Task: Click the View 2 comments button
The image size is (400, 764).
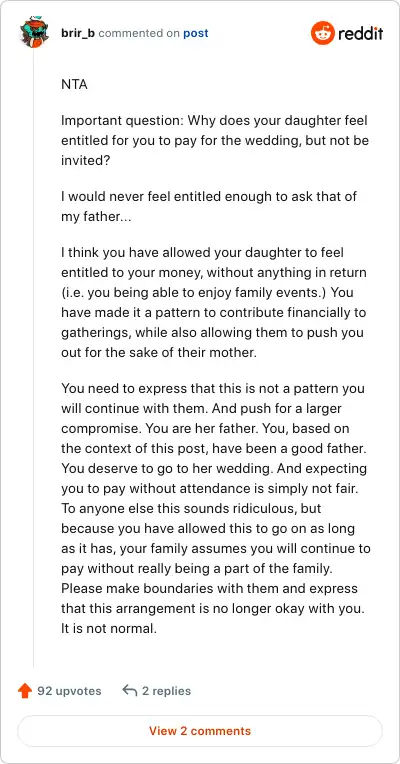Action: coord(200,731)
